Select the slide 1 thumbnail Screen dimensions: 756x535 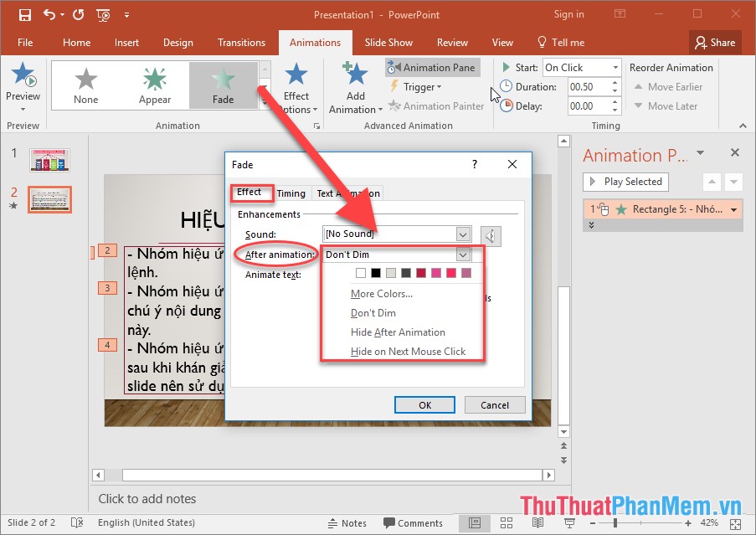[x=49, y=159]
